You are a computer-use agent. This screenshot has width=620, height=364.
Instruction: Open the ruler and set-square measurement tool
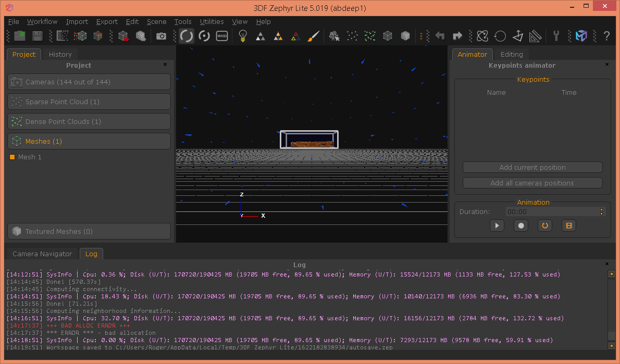pyautogui.click(x=535, y=36)
